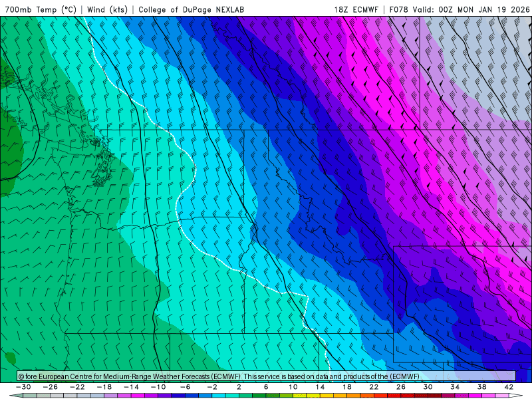Select the positive 14 legend value
Screen dimensions: 532x399
(x=320, y=387)
